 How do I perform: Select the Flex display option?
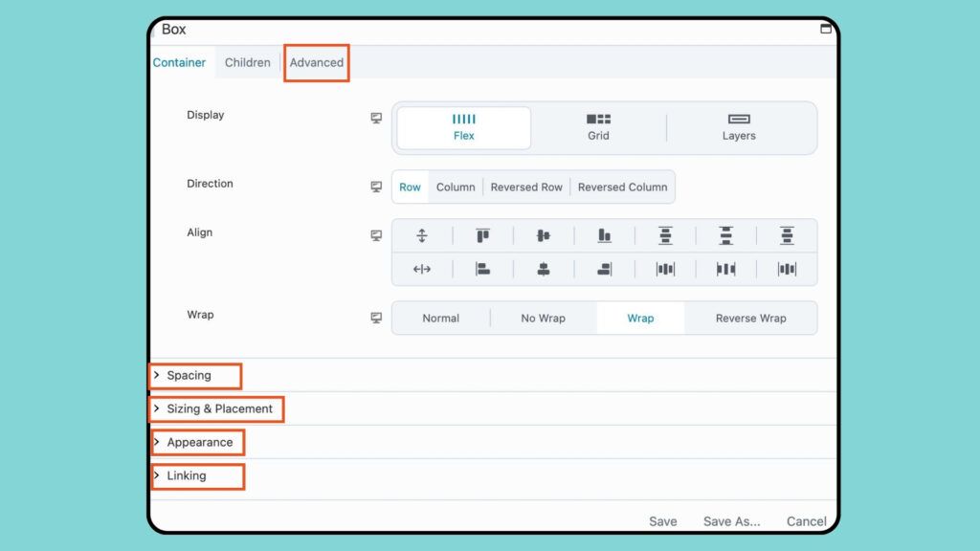tap(463, 127)
